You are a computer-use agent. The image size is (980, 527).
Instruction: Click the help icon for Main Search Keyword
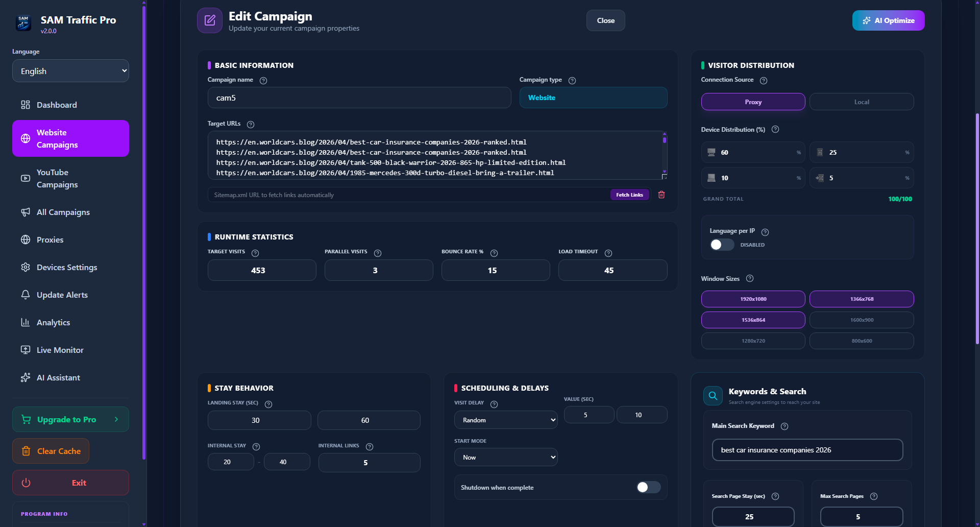(785, 426)
